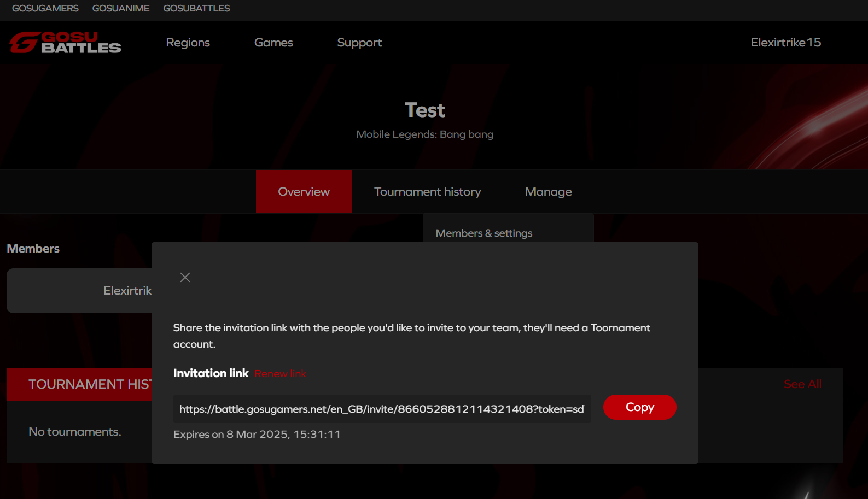
Task: Open the Elexirtrike15 account menu
Action: tap(785, 43)
